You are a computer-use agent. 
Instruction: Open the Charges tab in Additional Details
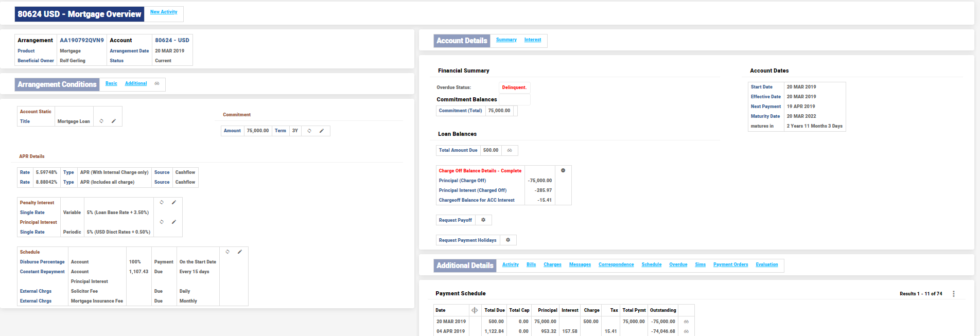pos(552,264)
